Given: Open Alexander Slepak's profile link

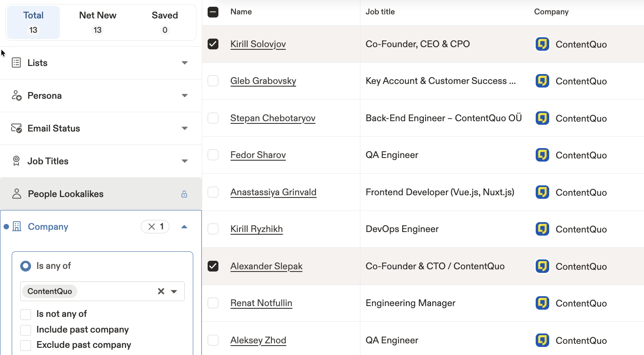Looking at the screenshot, I should pyautogui.click(x=266, y=266).
